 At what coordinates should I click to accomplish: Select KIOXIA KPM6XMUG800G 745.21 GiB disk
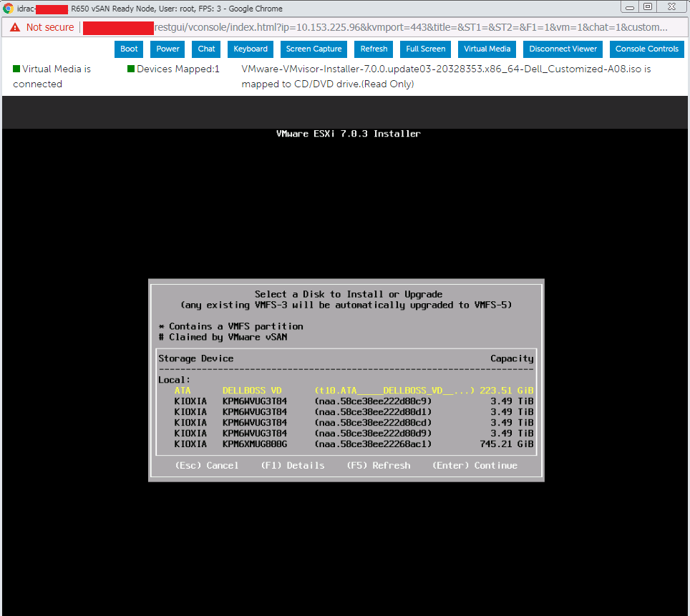346,444
